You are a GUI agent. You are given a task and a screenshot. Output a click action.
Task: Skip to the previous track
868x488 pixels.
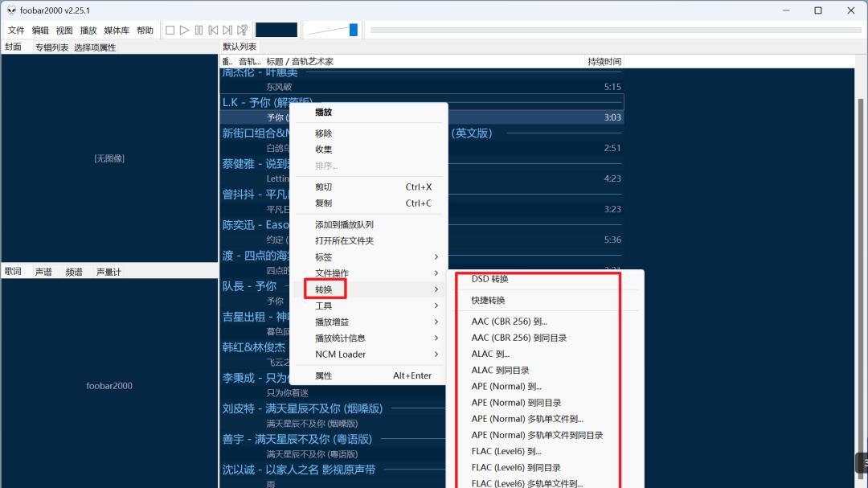pyautogui.click(x=213, y=30)
